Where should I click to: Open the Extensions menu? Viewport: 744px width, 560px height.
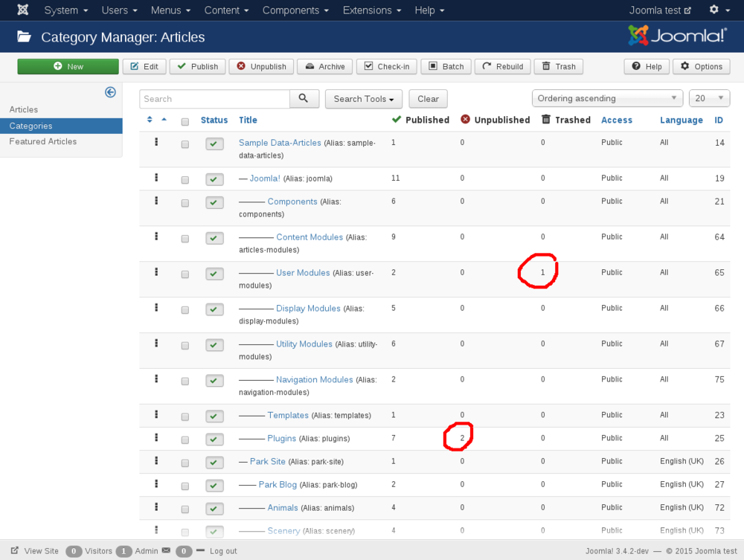371,10
